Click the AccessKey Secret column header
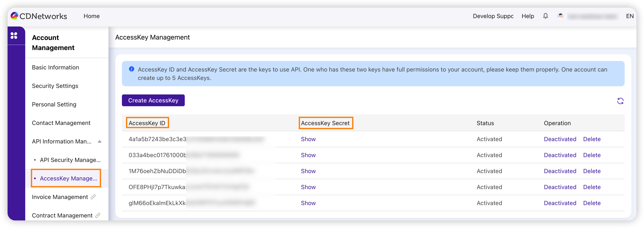The width and height of the screenshot is (644, 228). tap(325, 123)
